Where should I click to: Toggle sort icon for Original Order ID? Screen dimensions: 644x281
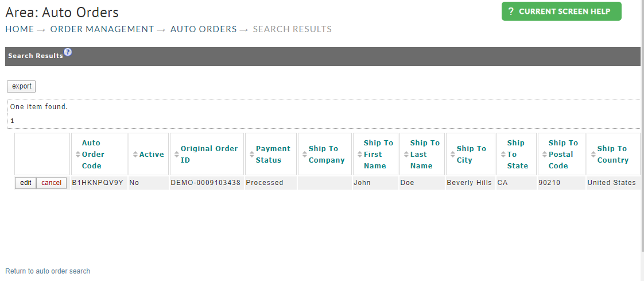tap(177, 154)
